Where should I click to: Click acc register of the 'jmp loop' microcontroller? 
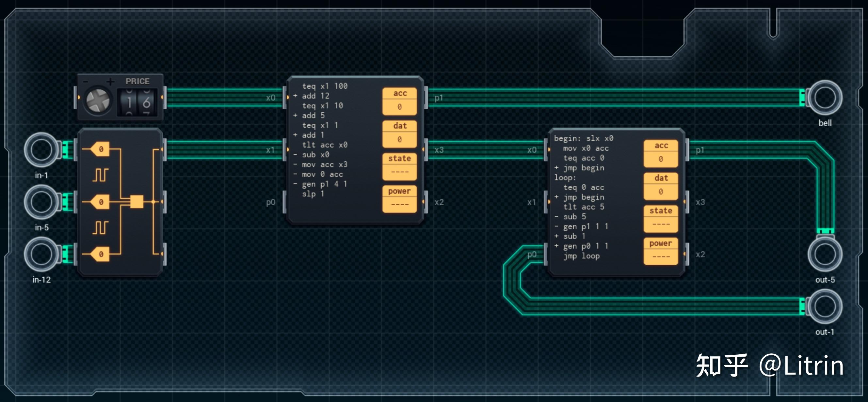pos(661,153)
